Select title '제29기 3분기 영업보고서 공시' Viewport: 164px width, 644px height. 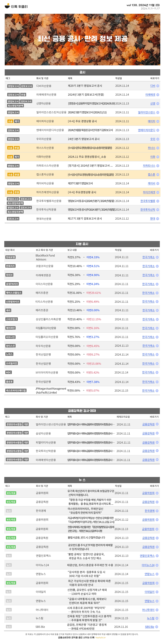tap(85, 86)
